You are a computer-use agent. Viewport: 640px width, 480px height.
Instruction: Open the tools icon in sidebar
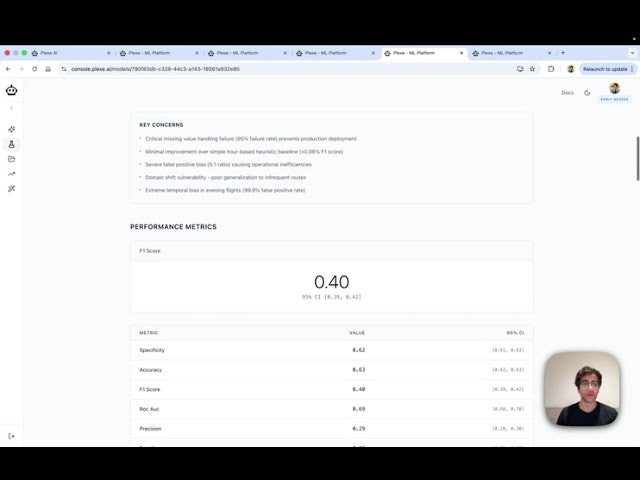[x=11, y=188]
